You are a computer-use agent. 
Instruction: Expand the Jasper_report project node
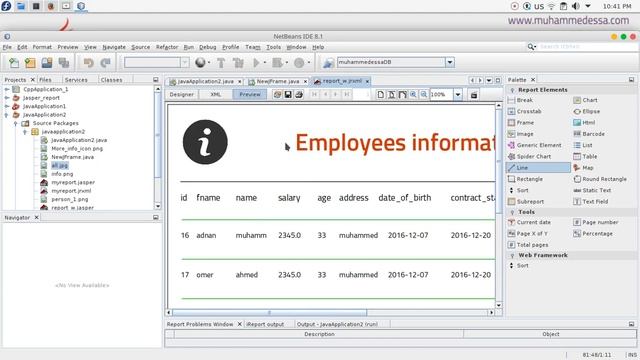(7, 98)
